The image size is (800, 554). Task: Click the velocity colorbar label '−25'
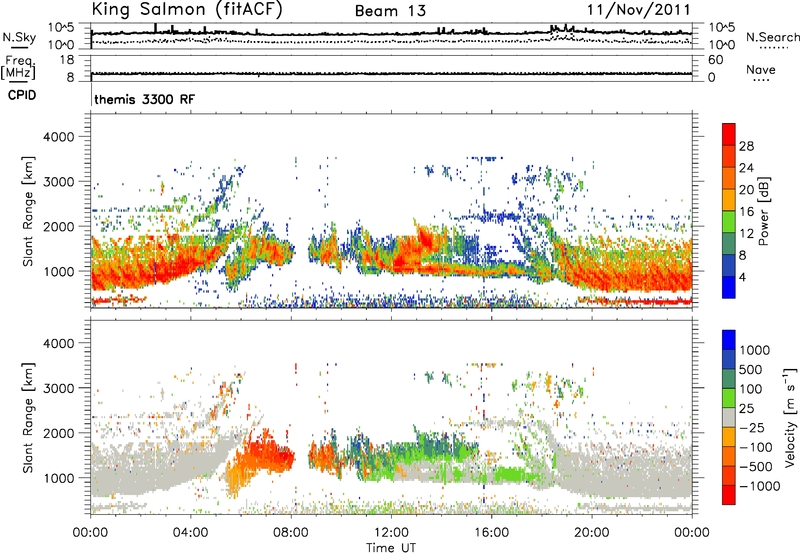pos(752,427)
